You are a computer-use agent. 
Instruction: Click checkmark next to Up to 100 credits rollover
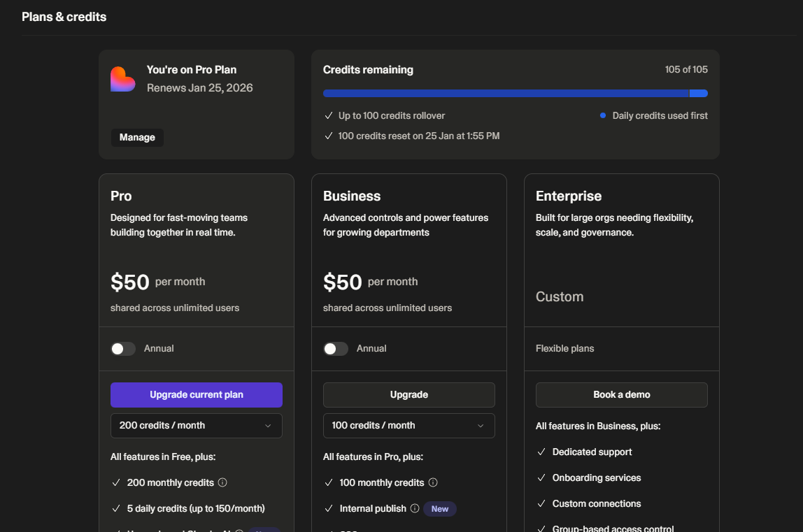click(329, 116)
